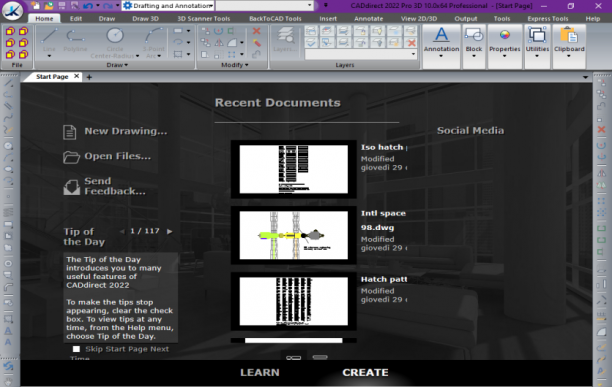This screenshot has height=387, width=612.
Task: Open the Intl space 98.dwg thumbnail
Action: tap(294, 235)
